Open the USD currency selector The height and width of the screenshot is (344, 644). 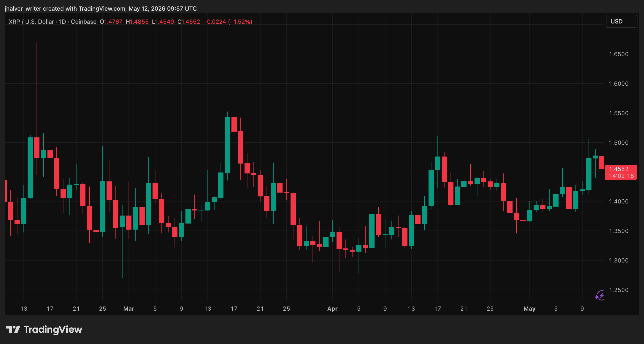point(621,22)
